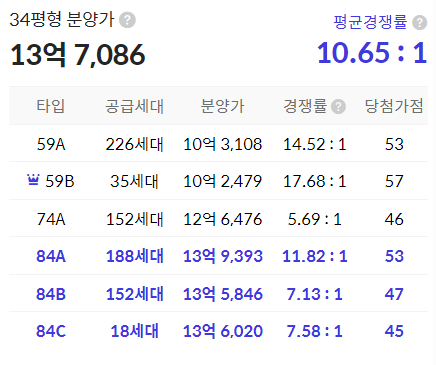Click the 13억 5,846 price cell
436x365 pixels.
(x=223, y=294)
